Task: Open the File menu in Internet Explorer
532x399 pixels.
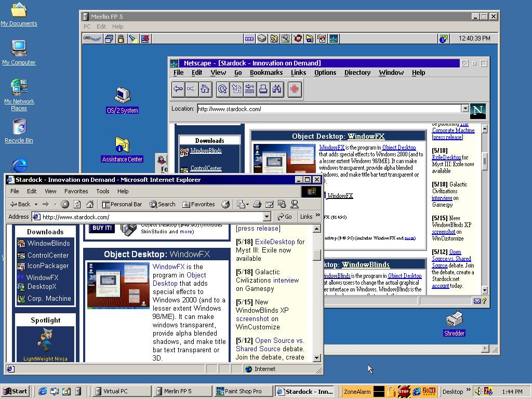Action: (15, 191)
